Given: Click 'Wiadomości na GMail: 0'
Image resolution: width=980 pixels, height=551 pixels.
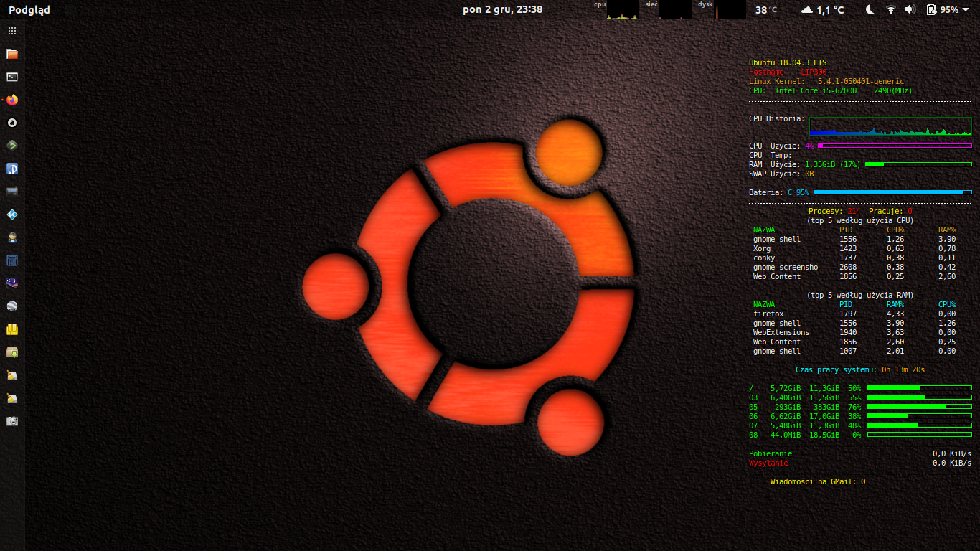Looking at the screenshot, I should pos(818,481).
